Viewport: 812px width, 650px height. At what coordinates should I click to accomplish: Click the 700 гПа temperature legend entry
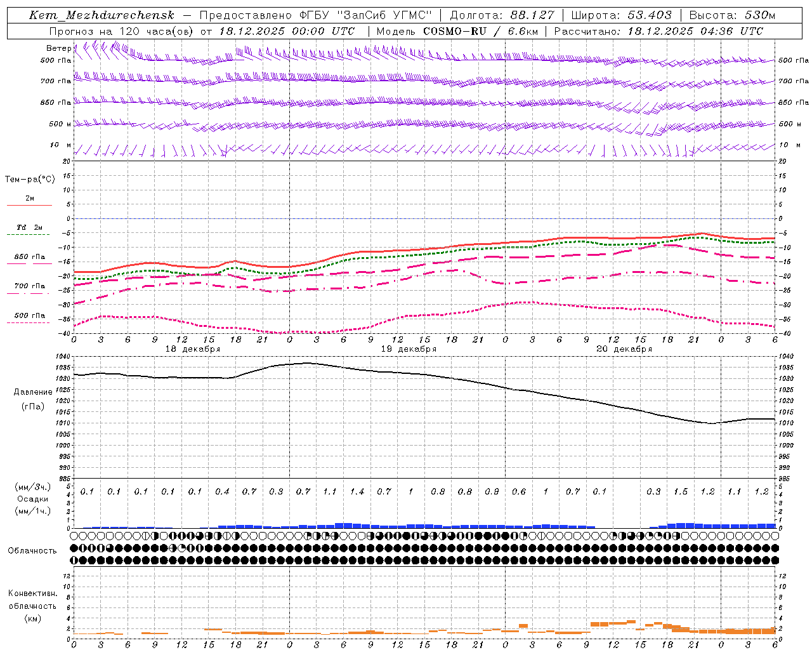(x=30, y=286)
